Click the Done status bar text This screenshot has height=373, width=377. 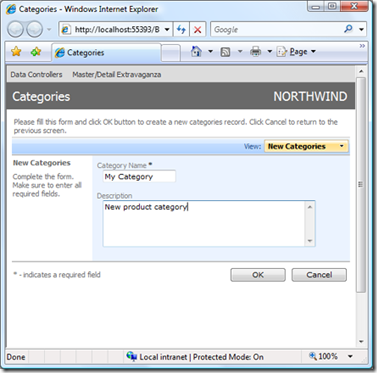[16, 357]
